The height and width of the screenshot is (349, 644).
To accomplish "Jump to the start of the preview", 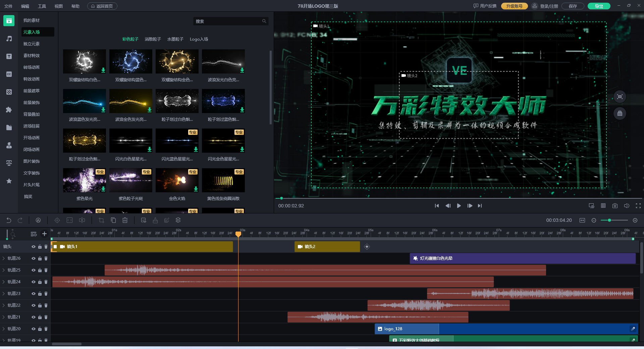I will [437, 206].
